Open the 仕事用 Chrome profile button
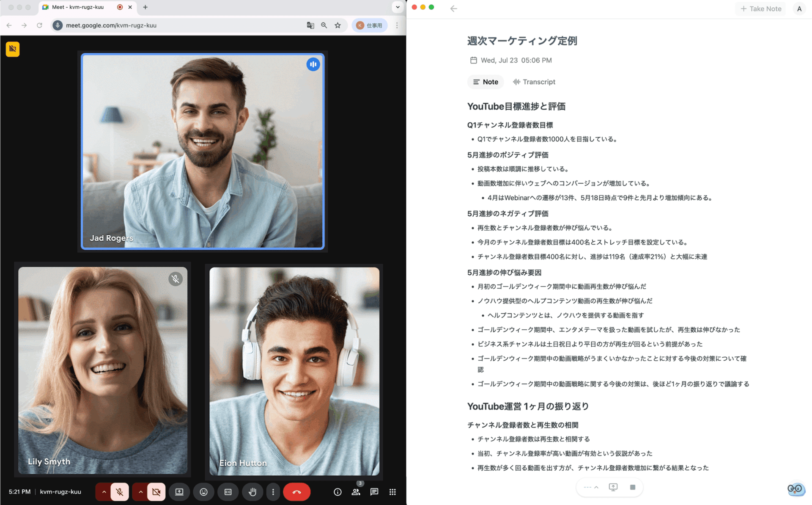This screenshot has width=812, height=505. pos(370,25)
